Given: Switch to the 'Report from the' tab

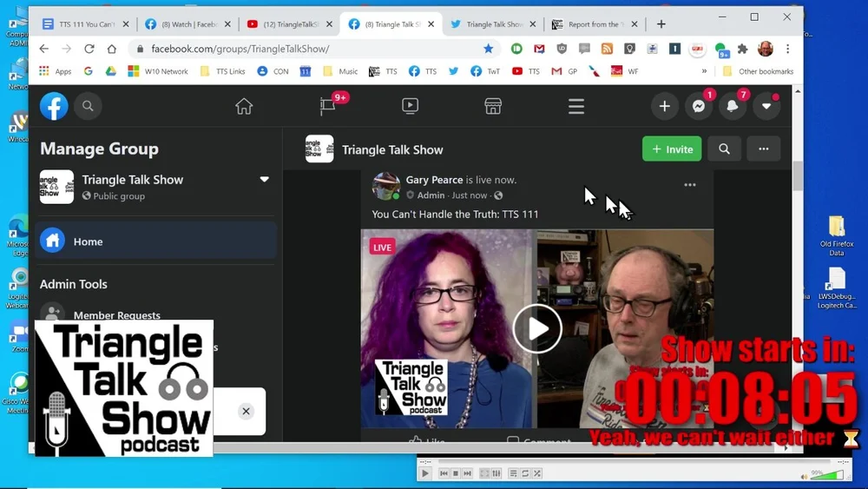Looking at the screenshot, I should (x=595, y=24).
